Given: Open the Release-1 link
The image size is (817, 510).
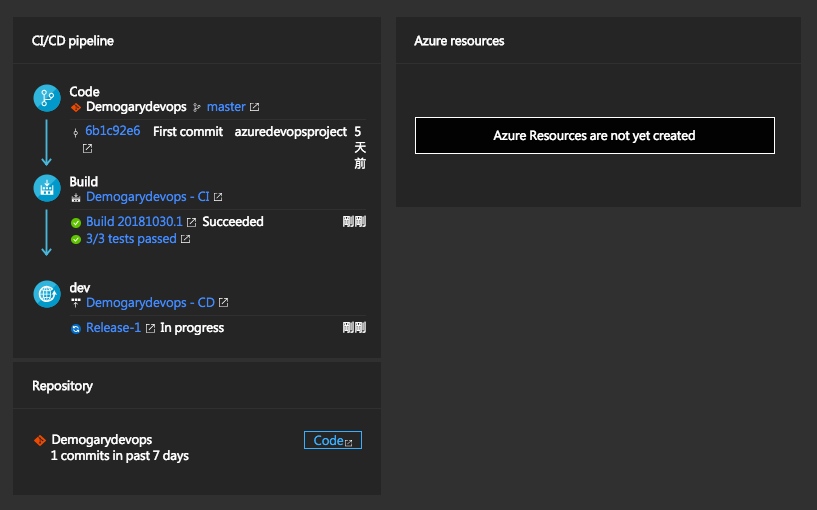Looking at the screenshot, I should [x=113, y=328].
